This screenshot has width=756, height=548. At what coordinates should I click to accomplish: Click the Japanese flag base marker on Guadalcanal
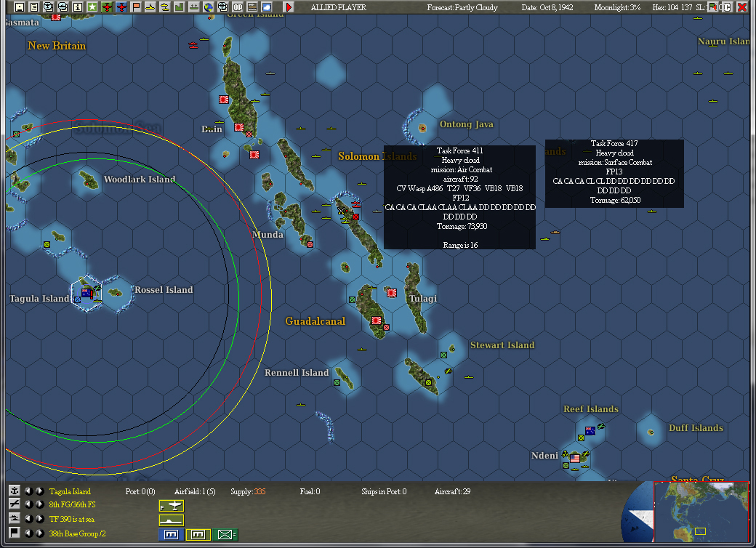pyautogui.click(x=377, y=321)
